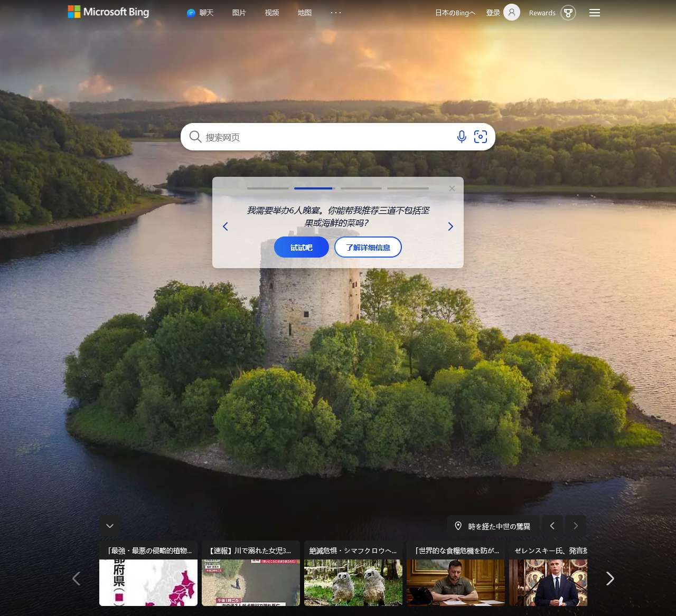This screenshot has height=616, width=676.
Task: Go to the 地图 maps tab
Action: [305, 13]
